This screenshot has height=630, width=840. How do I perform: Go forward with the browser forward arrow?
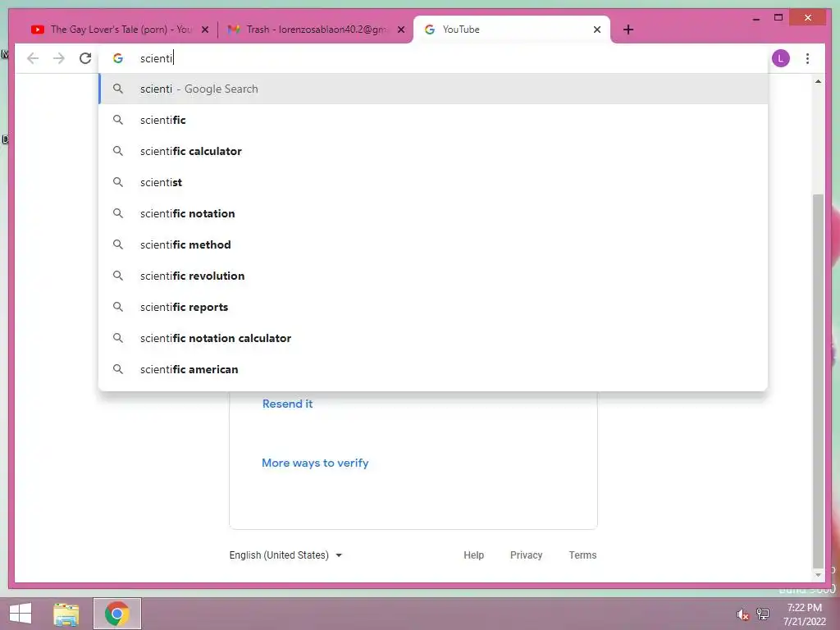click(59, 58)
